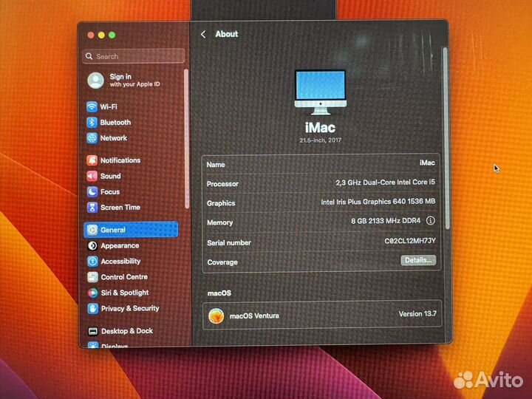Image resolution: width=532 pixels, height=399 pixels.
Task: Click the Version 13.7 text
Action: click(417, 314)
